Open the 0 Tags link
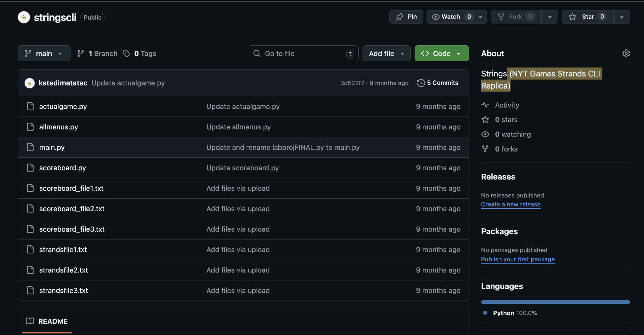Screen dimensions: 644x335 (x=139, y=53)
